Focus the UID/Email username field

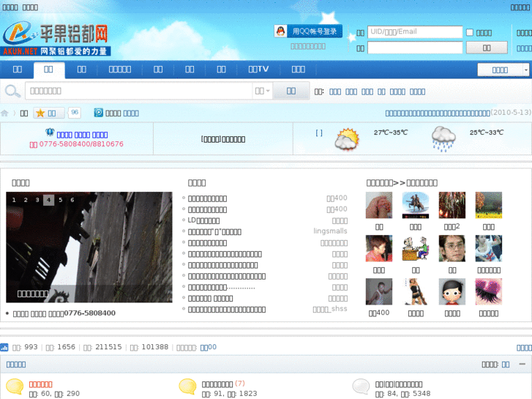coord(415,32)
